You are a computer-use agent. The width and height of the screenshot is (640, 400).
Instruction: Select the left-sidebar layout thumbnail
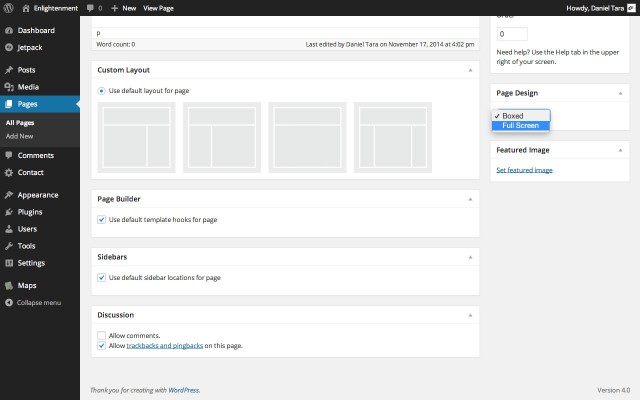[x=222, y=138]
